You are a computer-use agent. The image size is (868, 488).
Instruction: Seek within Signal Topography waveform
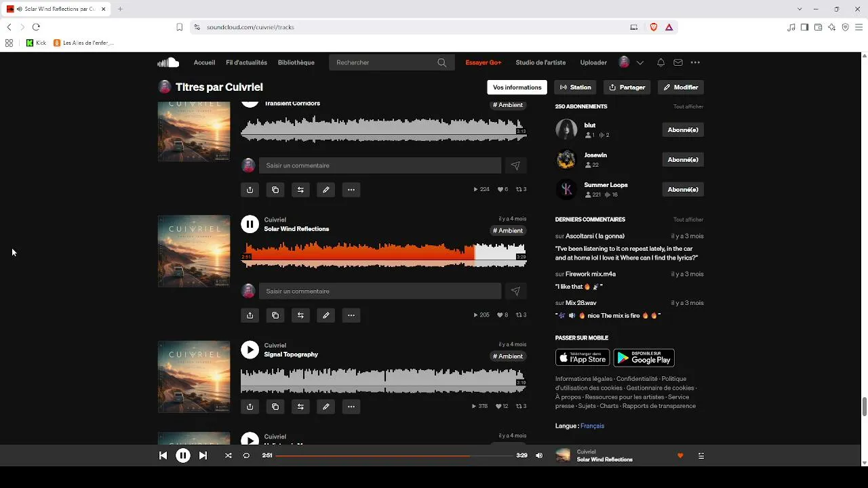[x=384, y=381]
